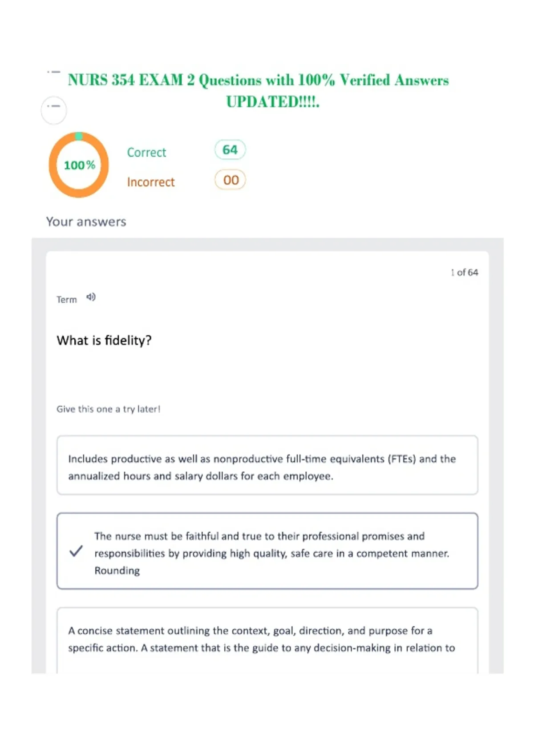534x756 pixels.
Task: Click the "Term" label
Action: (67, 300)
